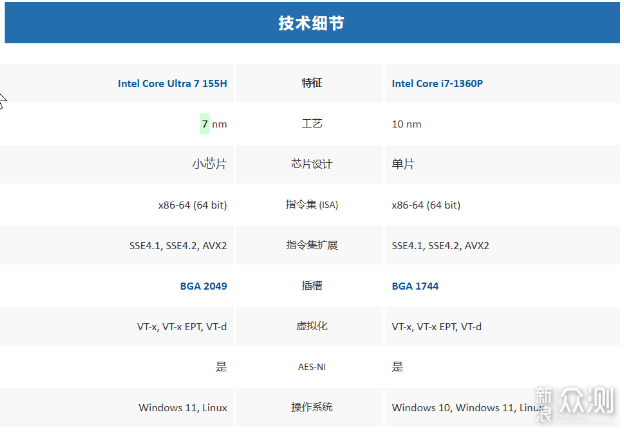624x432 pixels.
Task: Select the 10 nm process value
Action: click(x=406, y=124)
